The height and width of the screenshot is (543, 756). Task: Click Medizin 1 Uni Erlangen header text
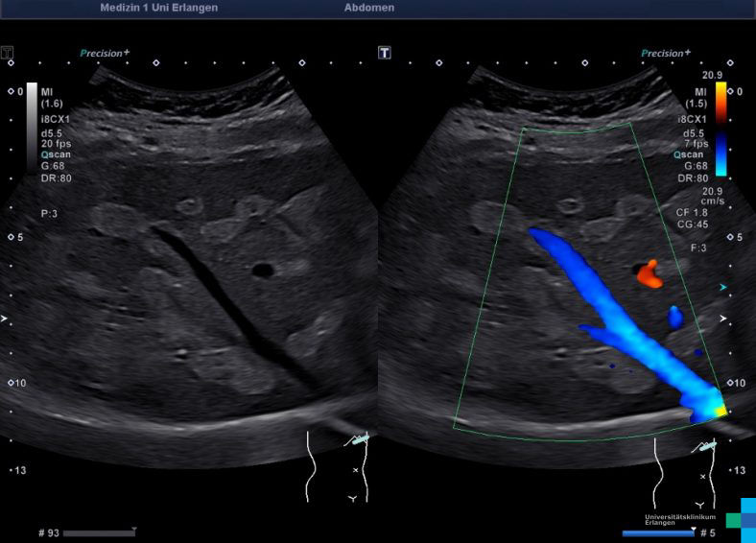[159, 8]
